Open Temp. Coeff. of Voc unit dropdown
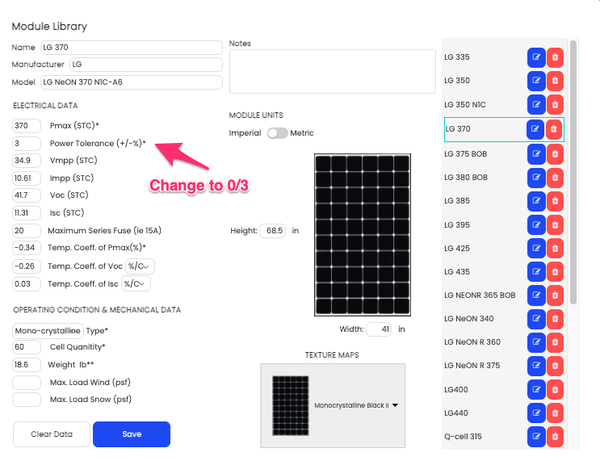 coord(140,266)
